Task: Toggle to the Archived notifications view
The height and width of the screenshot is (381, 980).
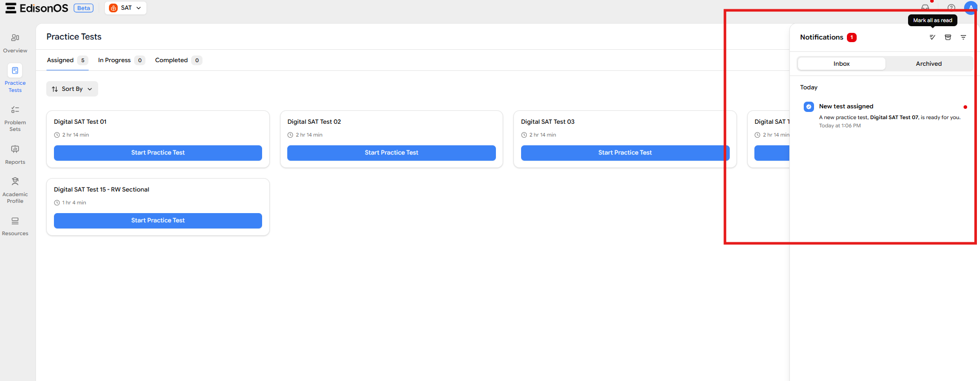Action: click(x=929, y=64)
